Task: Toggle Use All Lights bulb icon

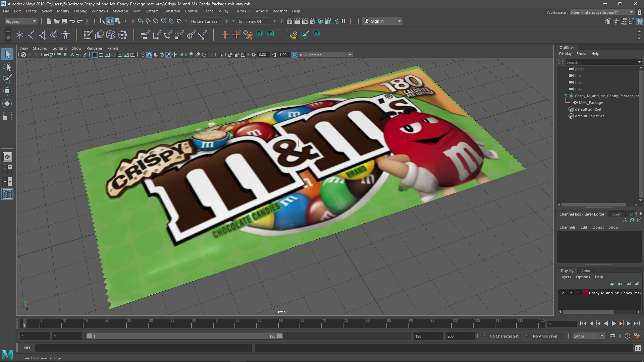Action: point(175,55)
